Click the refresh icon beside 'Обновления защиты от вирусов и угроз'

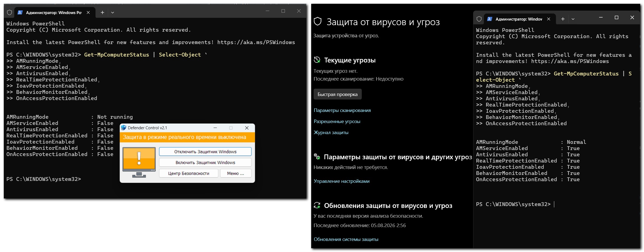pyautogui.click(x=317, y=205)
